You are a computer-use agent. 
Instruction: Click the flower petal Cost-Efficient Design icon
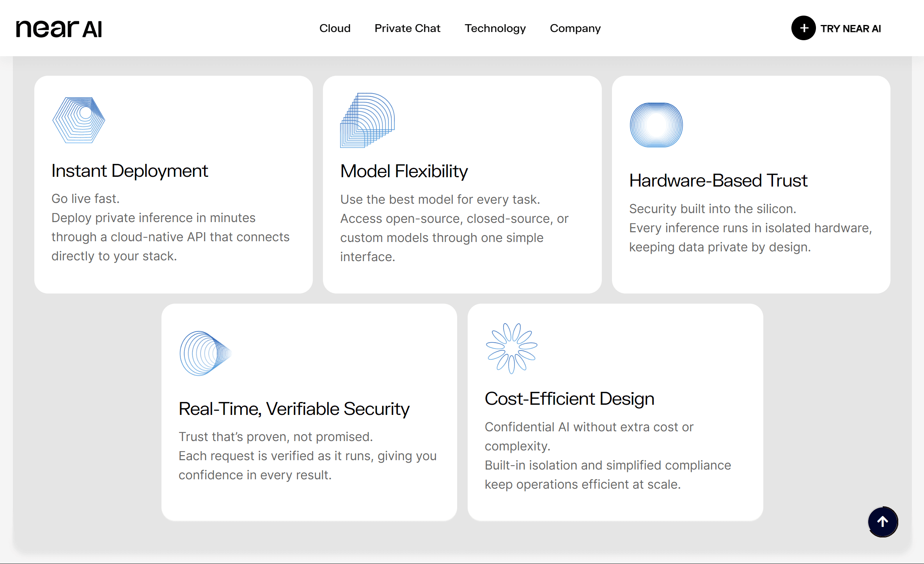(x=511, y=348)
